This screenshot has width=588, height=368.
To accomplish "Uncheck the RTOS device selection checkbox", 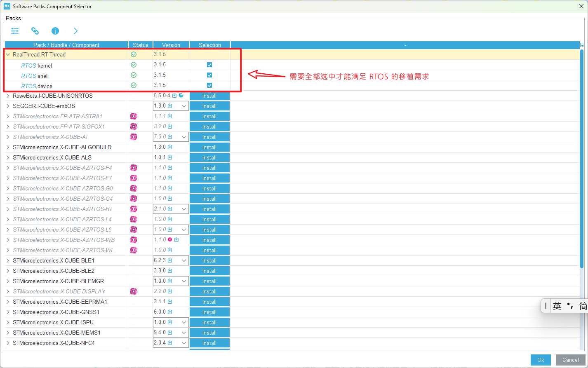I will (x=209, y=85).
